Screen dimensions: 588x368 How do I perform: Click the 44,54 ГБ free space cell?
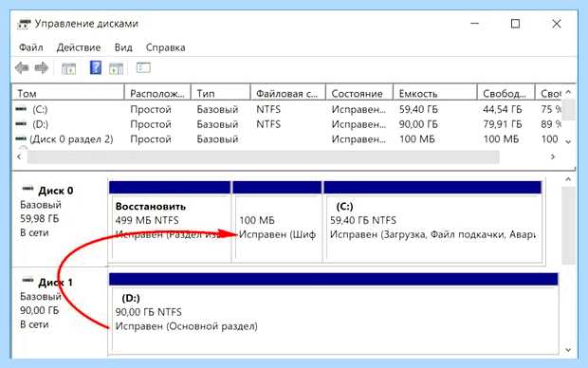tap(502, 109)
